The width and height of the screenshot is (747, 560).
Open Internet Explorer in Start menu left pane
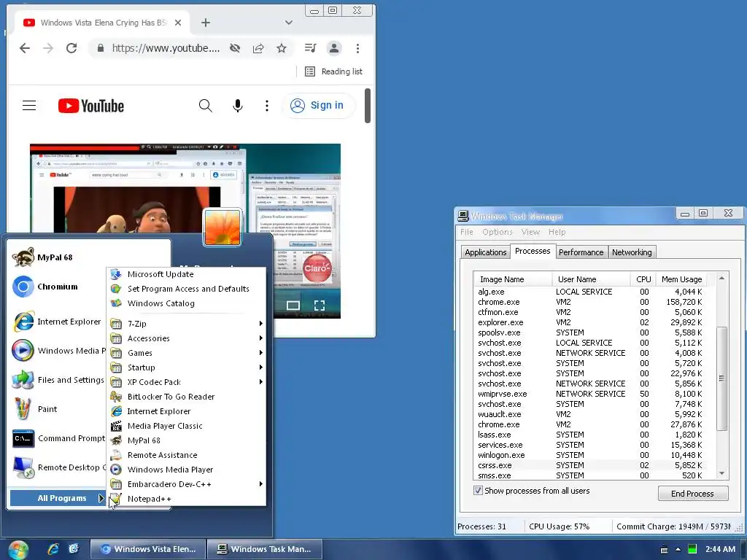57,322
